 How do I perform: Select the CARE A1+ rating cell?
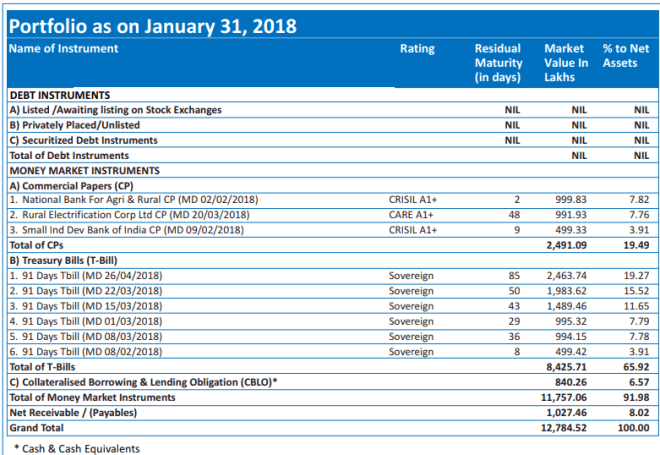click(x=411, y=215)
